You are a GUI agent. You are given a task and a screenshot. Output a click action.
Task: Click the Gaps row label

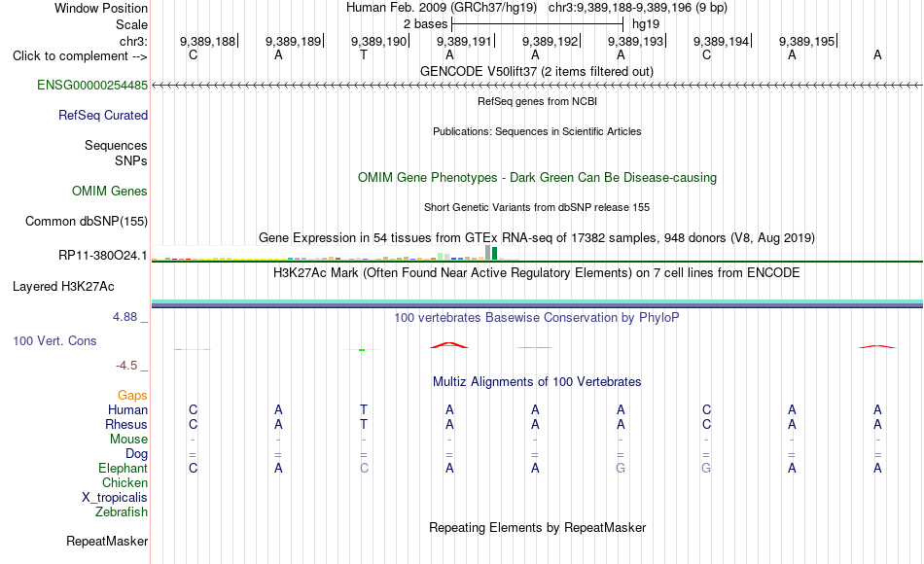click(x=132, y=395)
